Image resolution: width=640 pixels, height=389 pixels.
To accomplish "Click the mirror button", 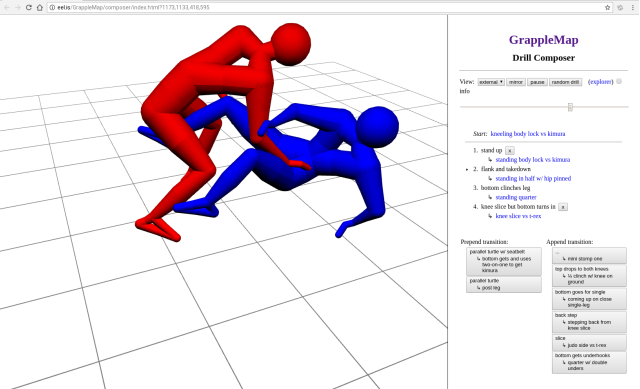I will 516,82.
